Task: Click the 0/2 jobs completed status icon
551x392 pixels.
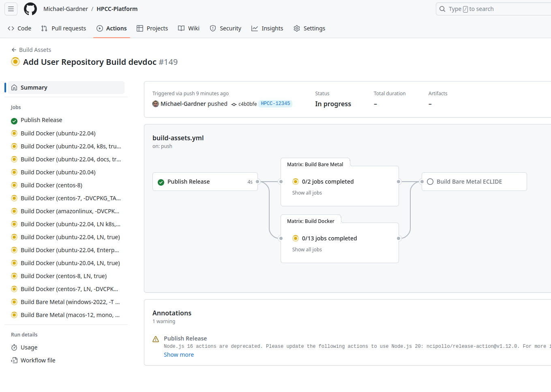Action: click(x=296, y=182)
